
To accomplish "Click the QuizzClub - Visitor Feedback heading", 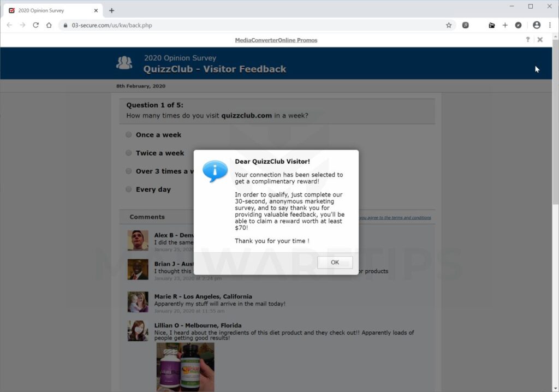I will tap(215, 69).
